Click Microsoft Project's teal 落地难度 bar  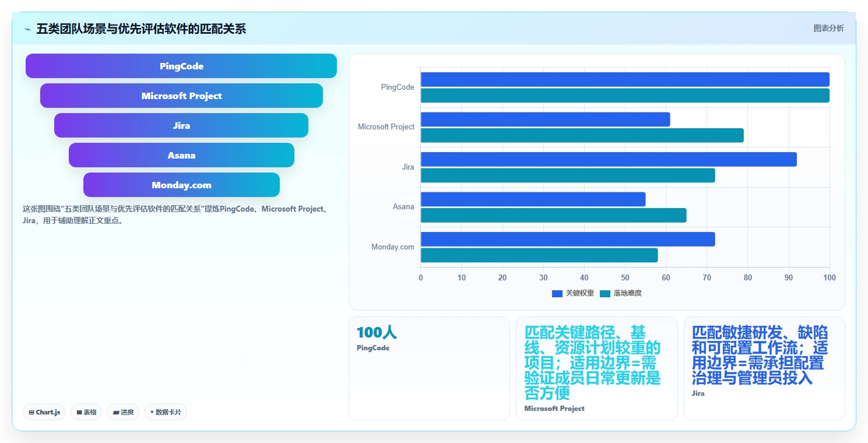pyautogui.click(x=582, y=135)
